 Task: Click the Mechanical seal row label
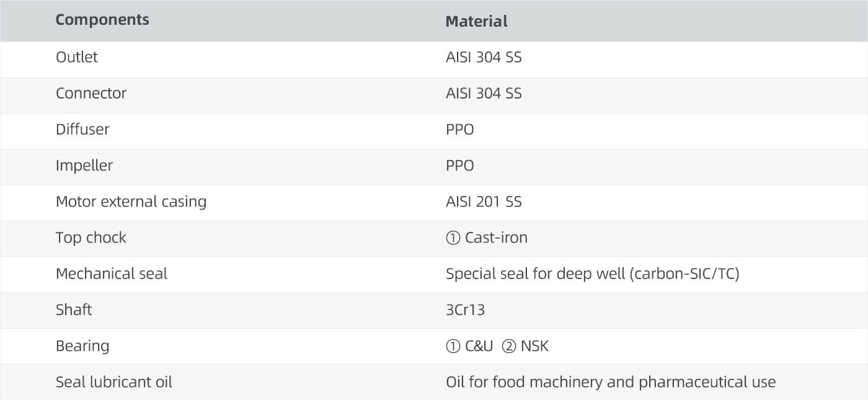point(112,273)
